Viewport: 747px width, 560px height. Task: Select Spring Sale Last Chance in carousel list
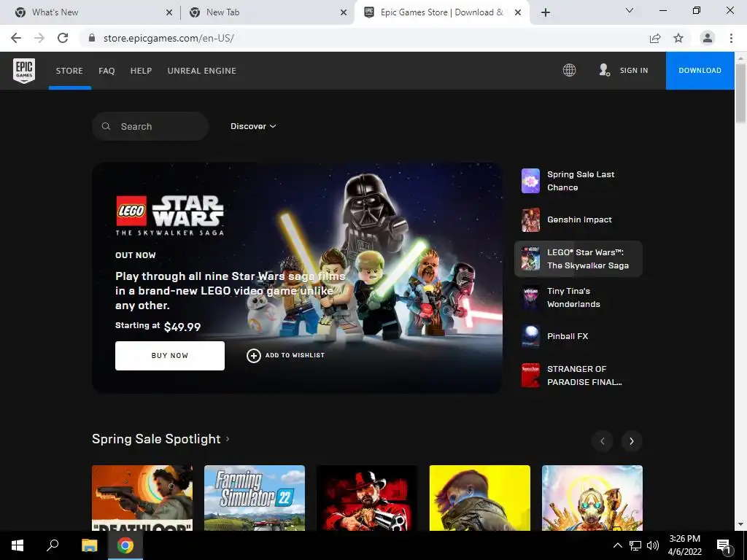click(578, 181)
